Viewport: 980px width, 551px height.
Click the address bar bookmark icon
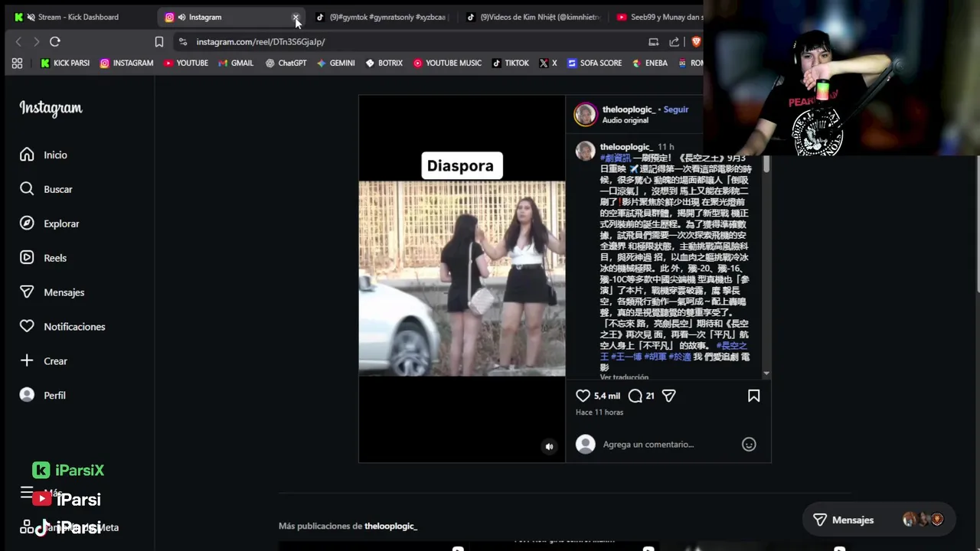click(x=159, y=41)
